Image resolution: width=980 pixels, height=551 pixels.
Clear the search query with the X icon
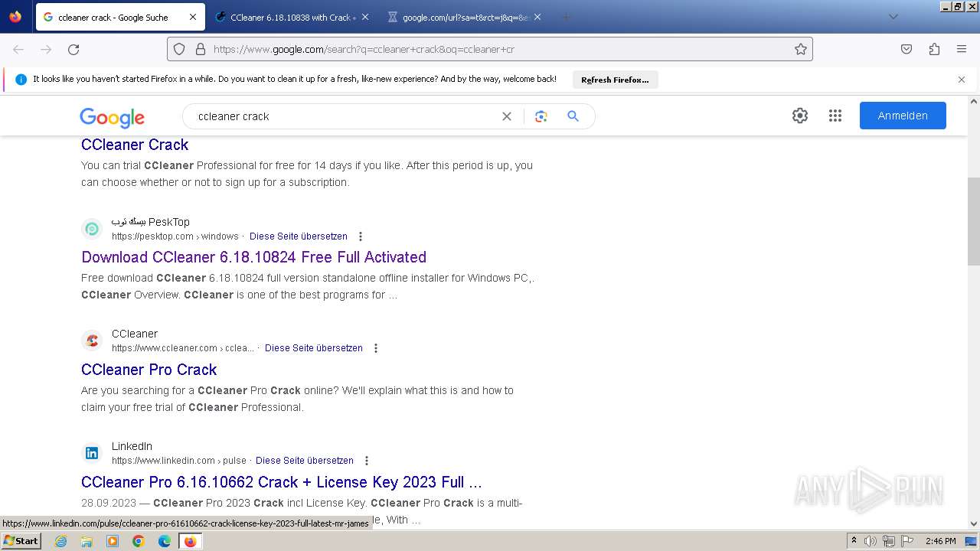pyautogui.click(x=507, y=116)
